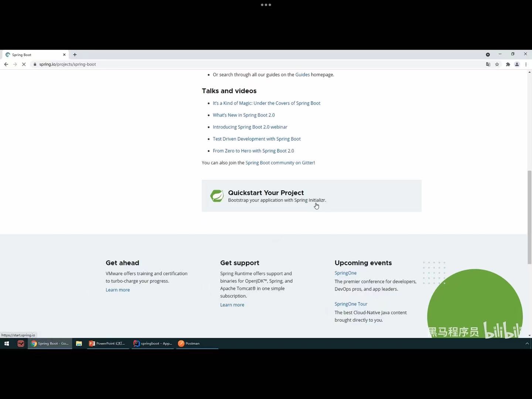Open the translate page icon
Image resolution: width=532 pixels, height=399 pixels.
(488, 64)
